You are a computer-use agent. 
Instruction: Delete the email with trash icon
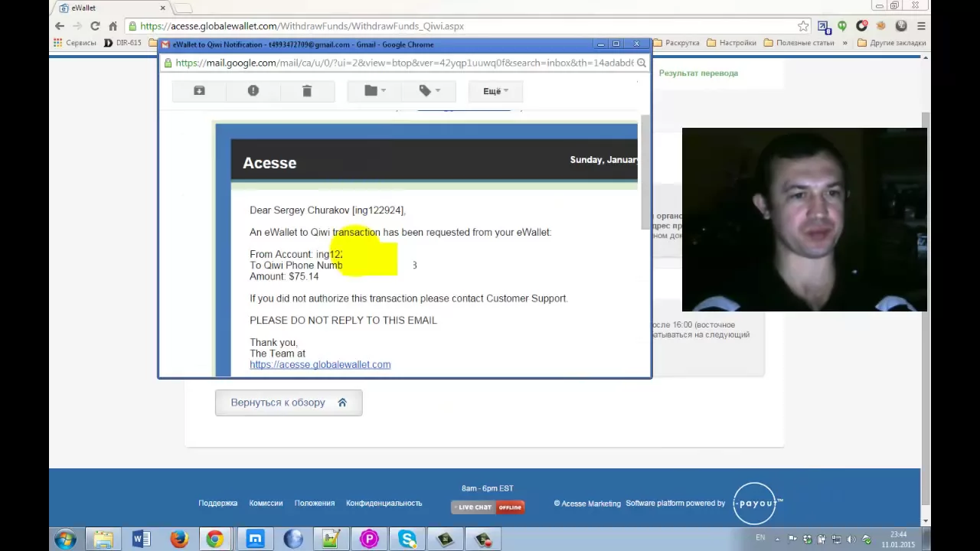[x=307, y=91]
